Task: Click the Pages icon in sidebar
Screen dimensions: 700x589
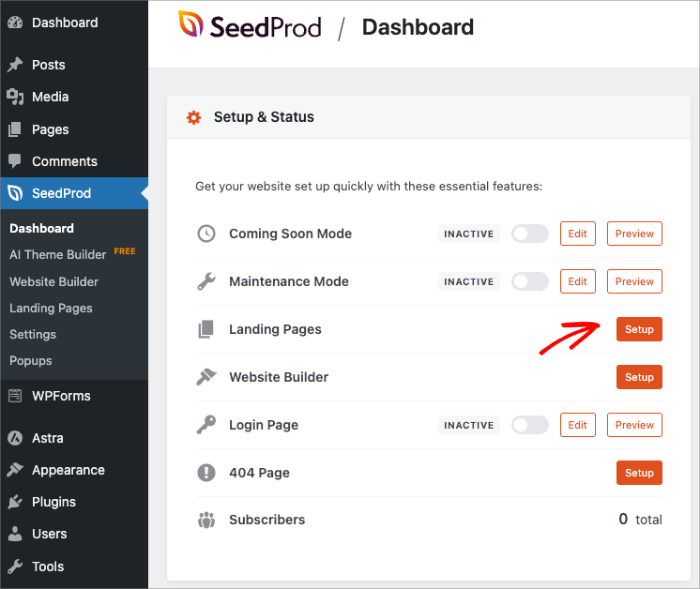Action: click(x=15, y=129)
